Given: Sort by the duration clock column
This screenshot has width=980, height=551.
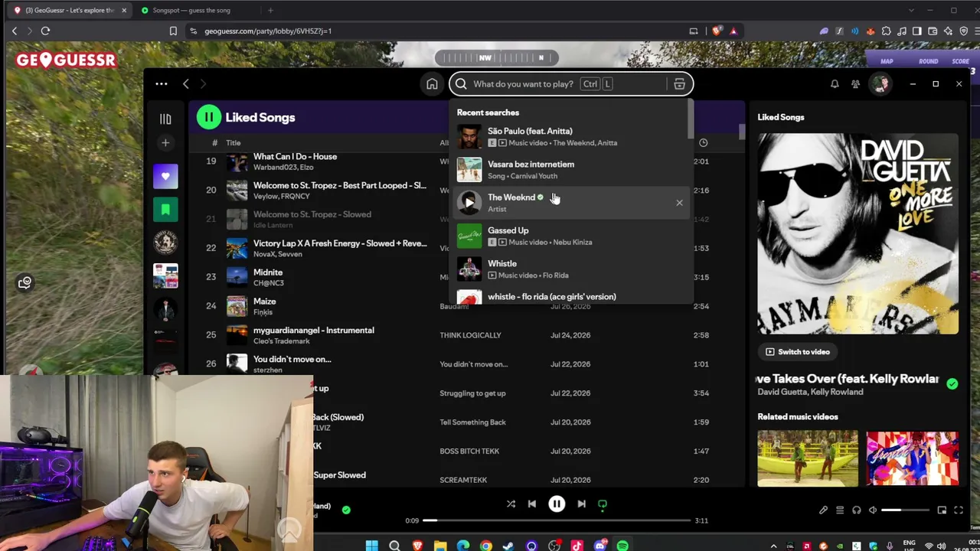Looking at the screenshot, I should click(703, 143).
